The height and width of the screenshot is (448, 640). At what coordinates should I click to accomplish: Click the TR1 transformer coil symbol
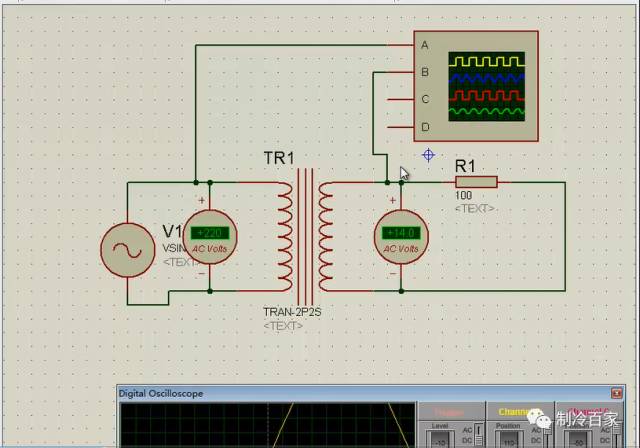click(305, 237)
